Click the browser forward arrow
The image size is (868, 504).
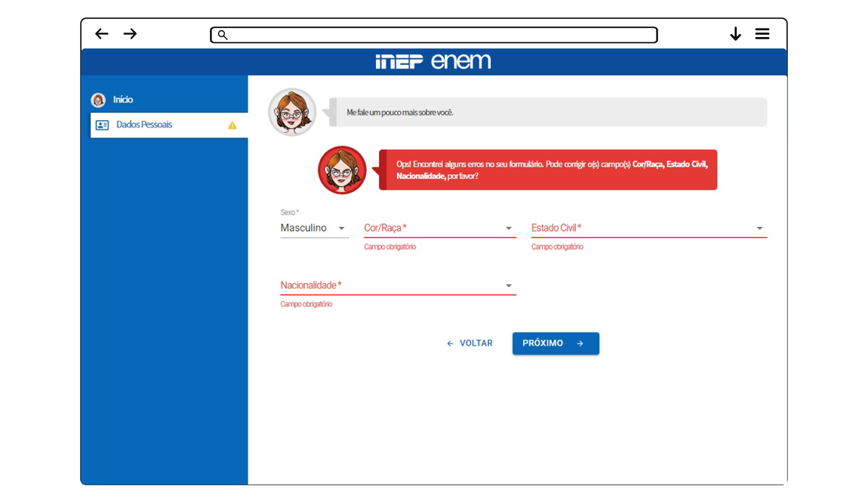click(x=130, y=34)
